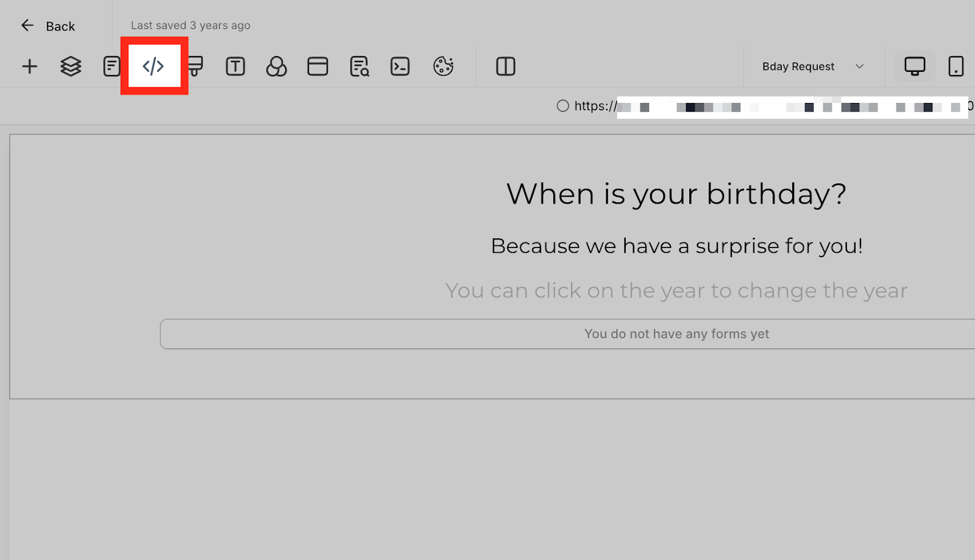This screenshot has width=975, height=560.
Task: Click the dropdown chevron beside Bday Request
Action: click(x=859, y=66)
